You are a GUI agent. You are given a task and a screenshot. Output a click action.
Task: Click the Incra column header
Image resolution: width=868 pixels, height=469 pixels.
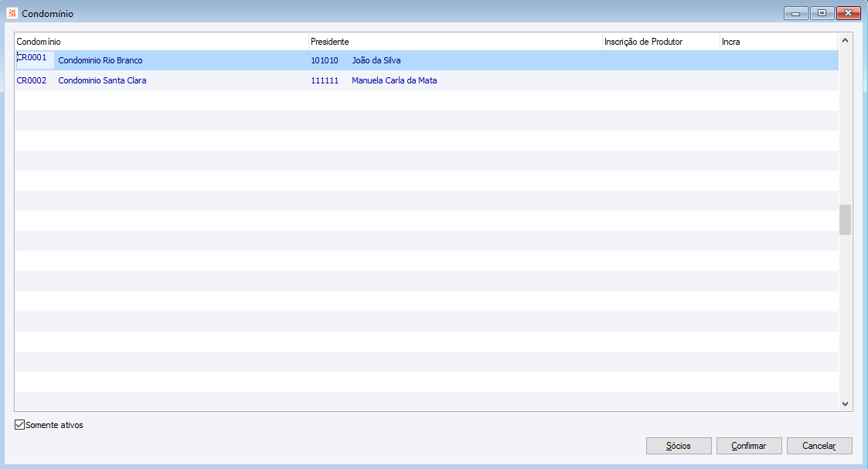(x=779, y=42)
